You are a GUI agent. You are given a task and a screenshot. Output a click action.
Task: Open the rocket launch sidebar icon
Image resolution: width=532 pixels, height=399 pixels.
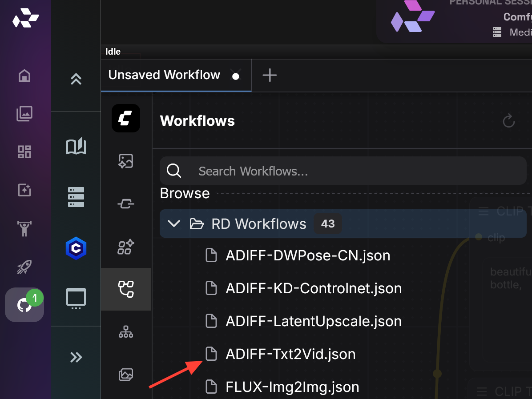24,267
